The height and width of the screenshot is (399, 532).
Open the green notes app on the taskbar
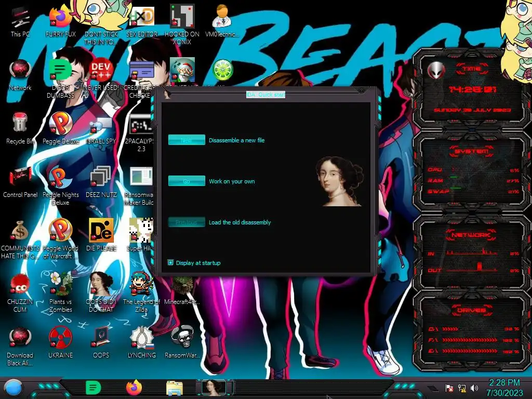coord(94,388)
